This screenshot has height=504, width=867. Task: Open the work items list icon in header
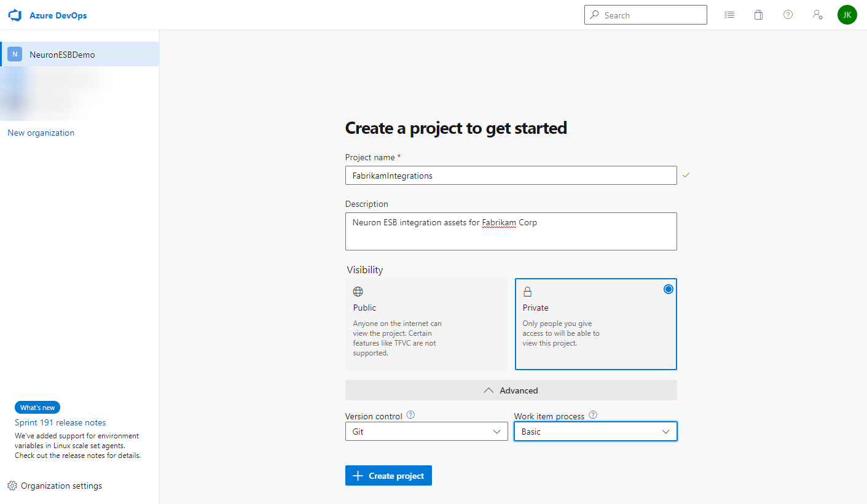729,15
